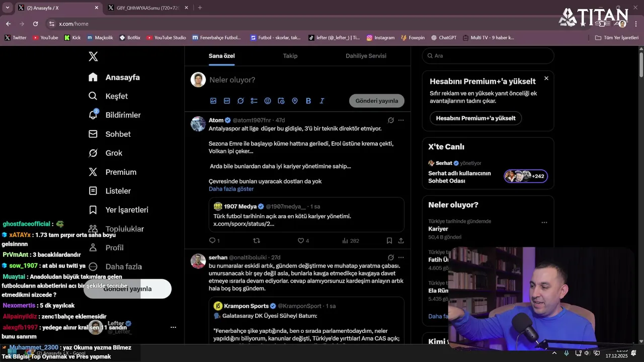644x362 pixels.
Task: Open YouTube bookmark
Action: click(45, 38)
